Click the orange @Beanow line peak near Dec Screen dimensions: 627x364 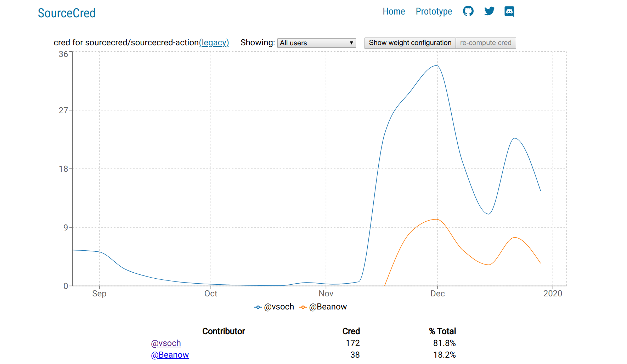coord(437,220)
